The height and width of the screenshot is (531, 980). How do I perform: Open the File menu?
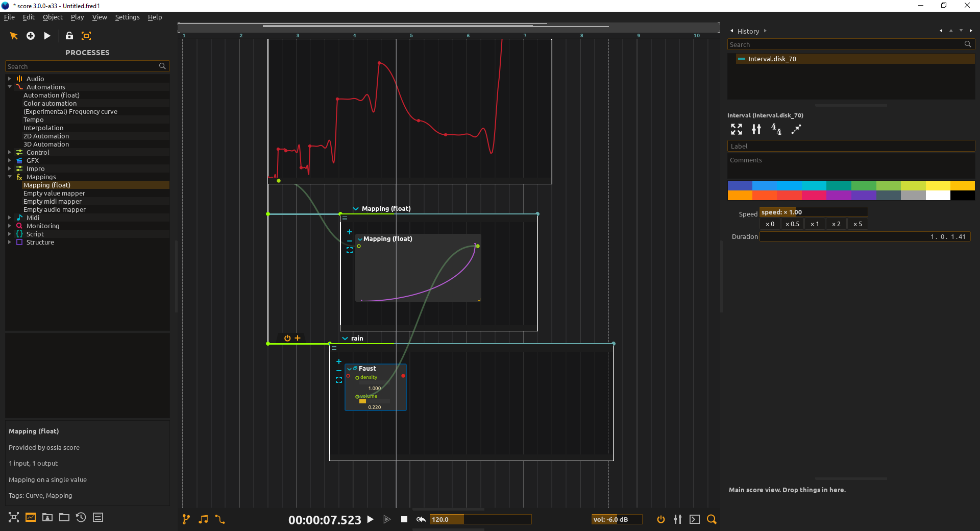click(9, 17)
